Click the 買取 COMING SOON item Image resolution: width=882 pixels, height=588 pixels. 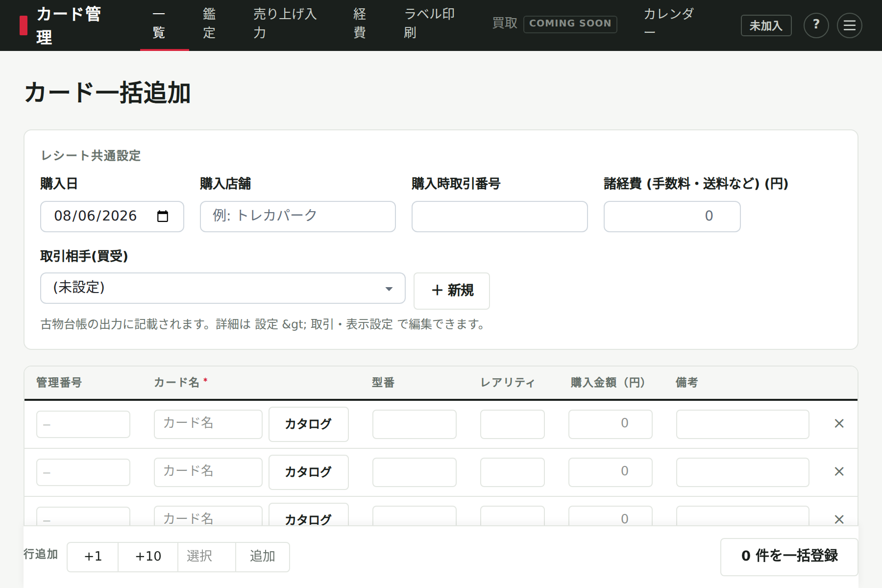point(554,24)
